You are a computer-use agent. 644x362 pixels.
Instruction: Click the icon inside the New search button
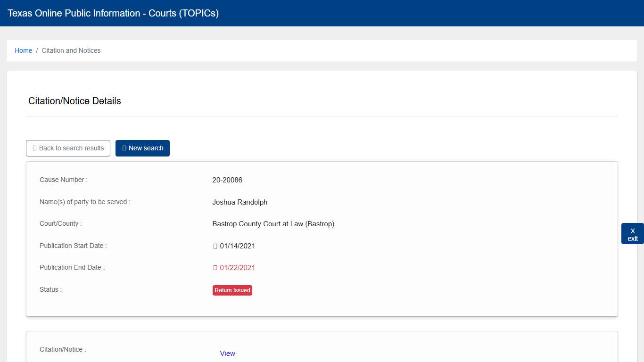point(124,148)
